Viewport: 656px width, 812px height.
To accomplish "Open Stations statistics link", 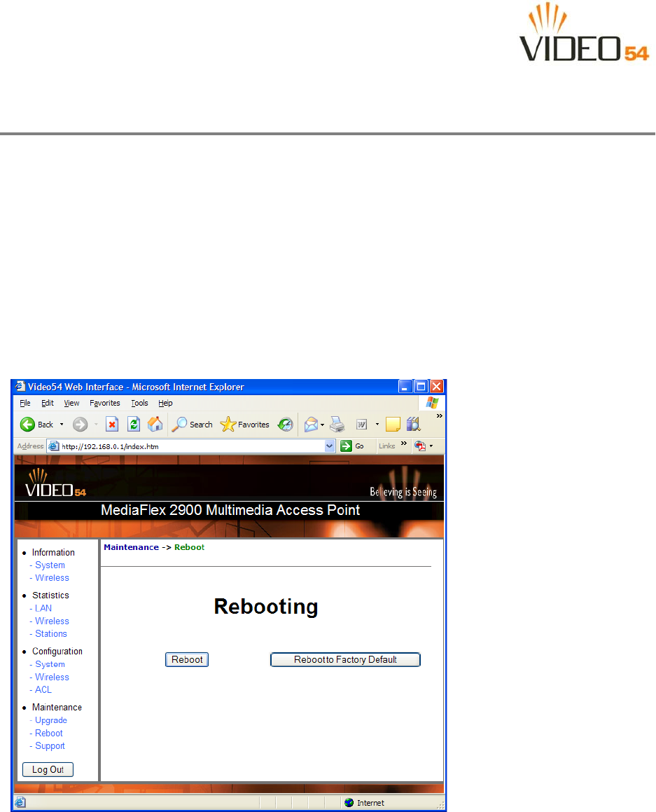I will coord(50,634).
